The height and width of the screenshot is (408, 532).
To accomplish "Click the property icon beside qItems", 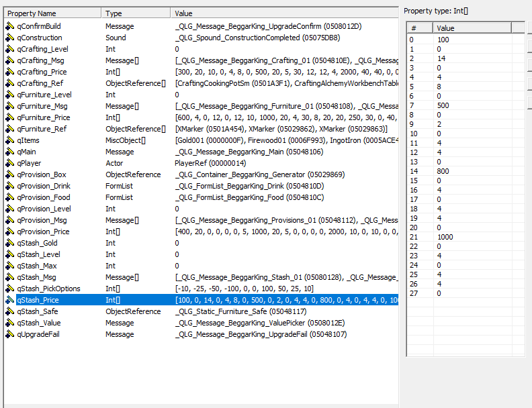I will coord(10,140).
